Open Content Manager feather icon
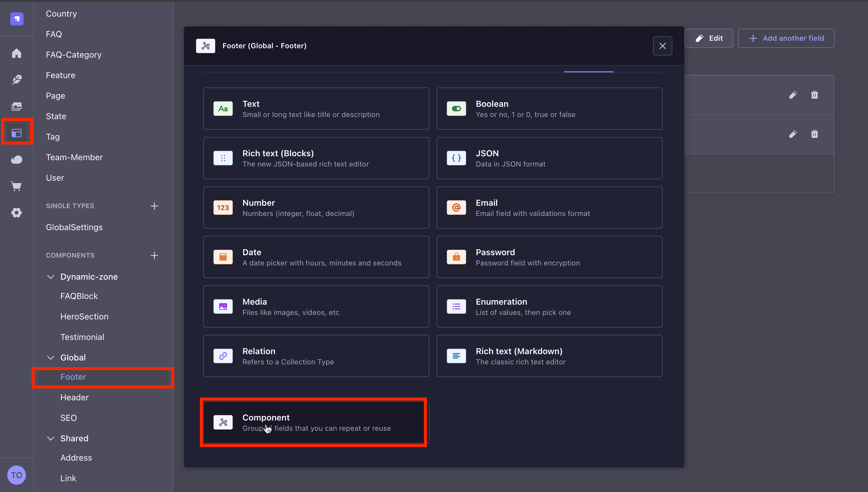Image resolution: width=868 pixels, height=492 pixels. point(17,80)
